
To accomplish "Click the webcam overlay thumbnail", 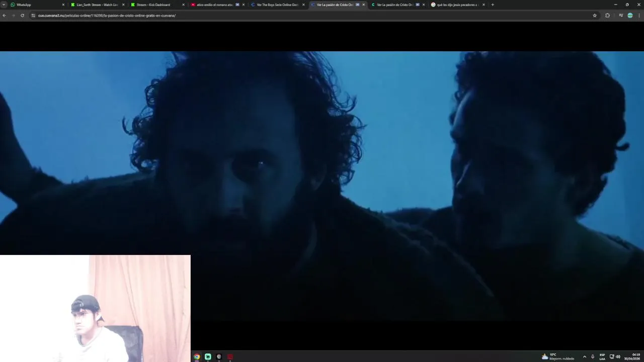I will point(95,308).
